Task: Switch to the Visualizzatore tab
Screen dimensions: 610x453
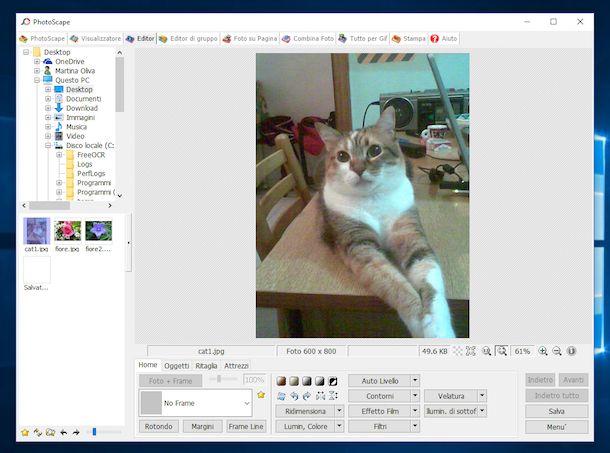Action: point(96,39)
